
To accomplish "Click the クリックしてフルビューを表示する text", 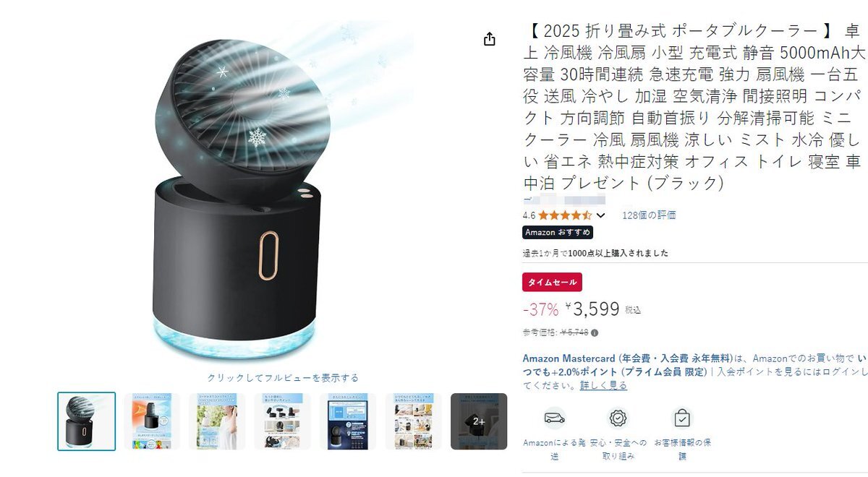I will coord(283,377).
